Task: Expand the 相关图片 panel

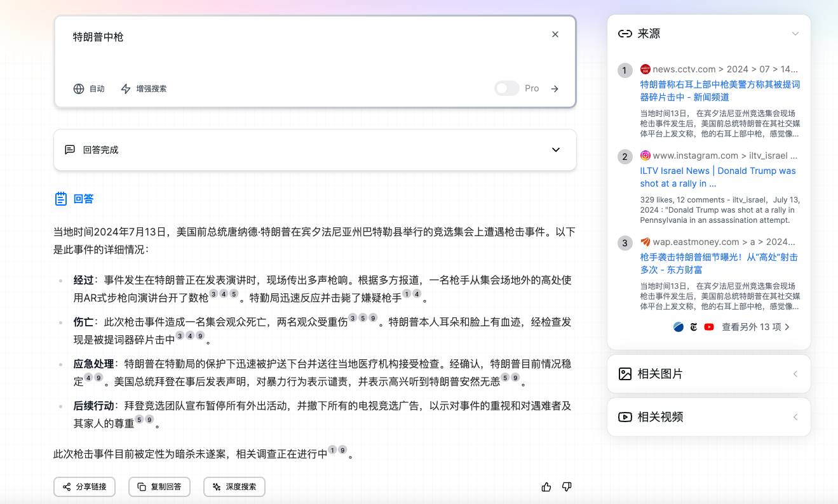Action: [x=795, y=374]
